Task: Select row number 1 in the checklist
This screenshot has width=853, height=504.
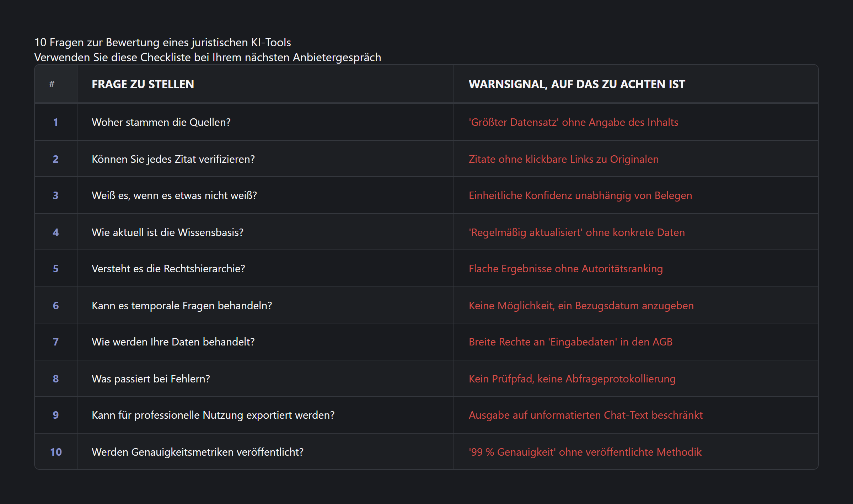Action: click(55, 122)
